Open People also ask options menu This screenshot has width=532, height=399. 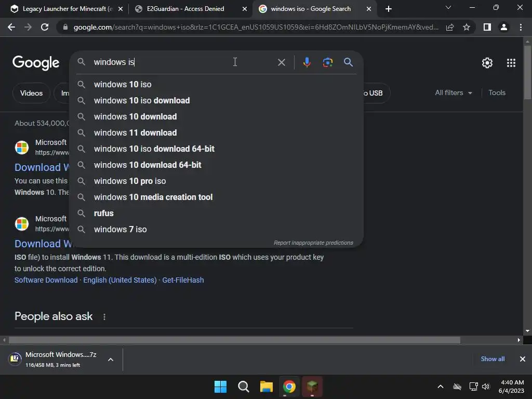[104, 317]
